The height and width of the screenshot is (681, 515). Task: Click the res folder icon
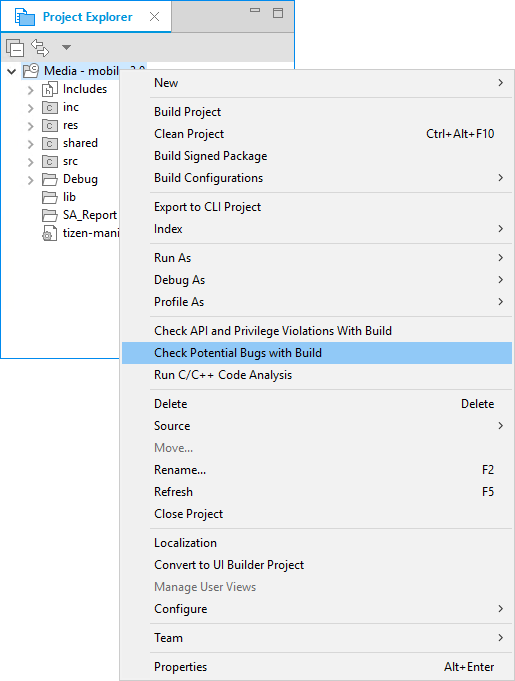click(50, 126)
